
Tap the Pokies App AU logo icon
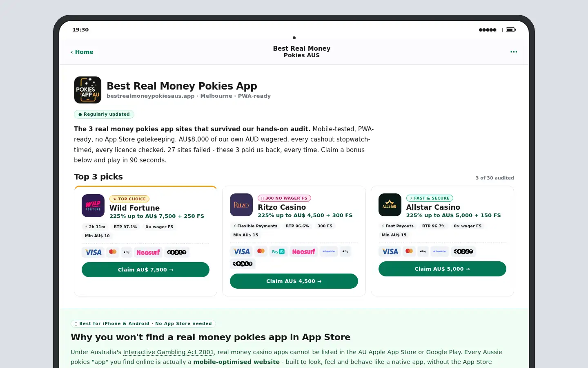click(x=88, y=90)
